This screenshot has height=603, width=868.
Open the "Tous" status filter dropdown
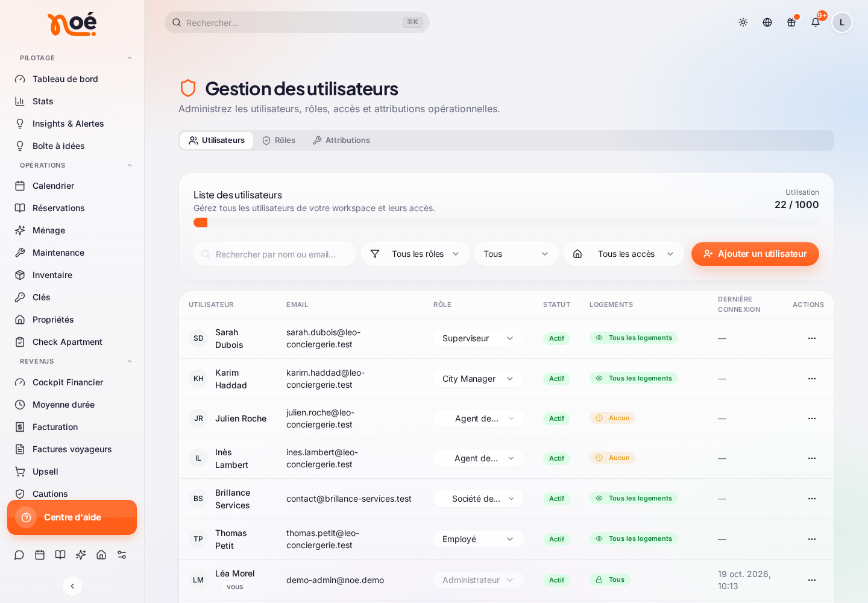(x=517, y=254)
